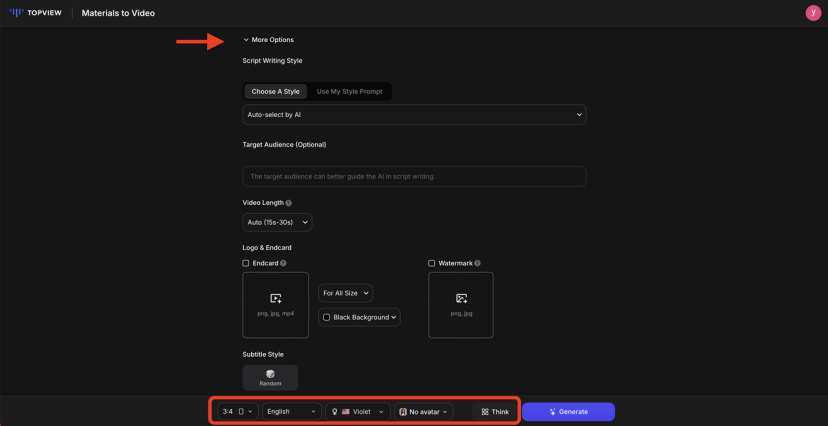The image size is (828, 426).
Task: Open the Video Length dropdown
Action: 277,222
